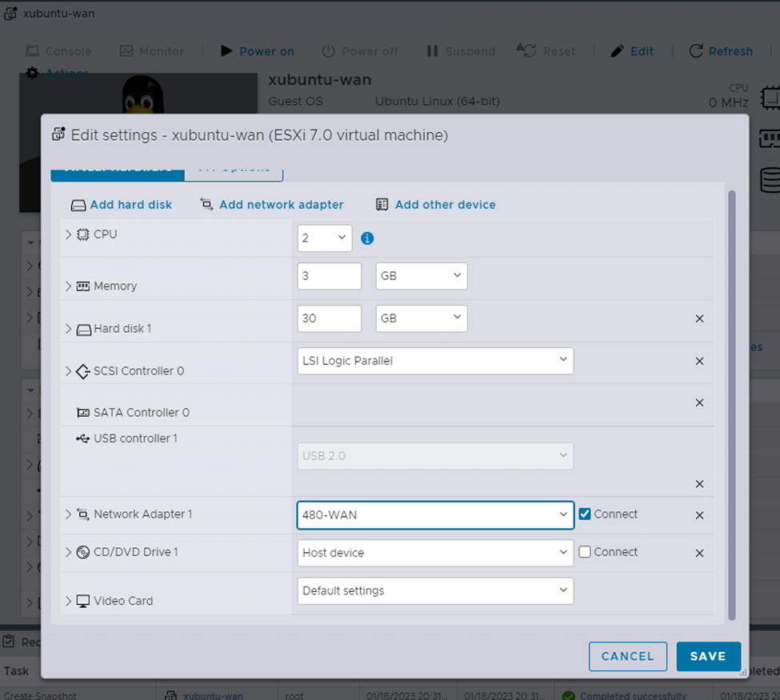Click the Network Adapter 1 icon

[83, 514]
